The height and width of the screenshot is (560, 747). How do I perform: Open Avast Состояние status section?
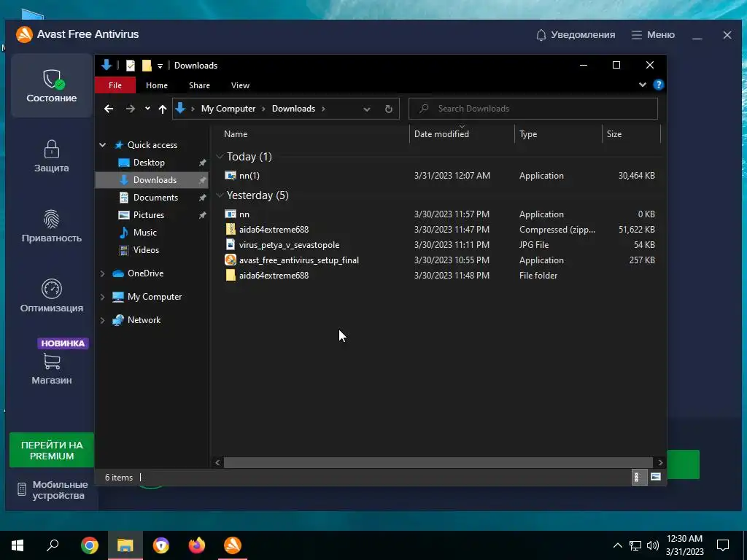point(52,86)
